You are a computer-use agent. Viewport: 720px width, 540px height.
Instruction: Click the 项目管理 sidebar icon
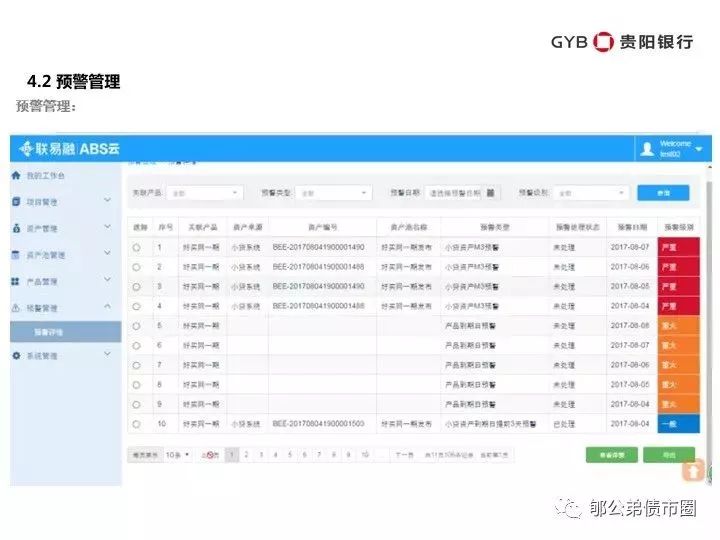point(16,201)
